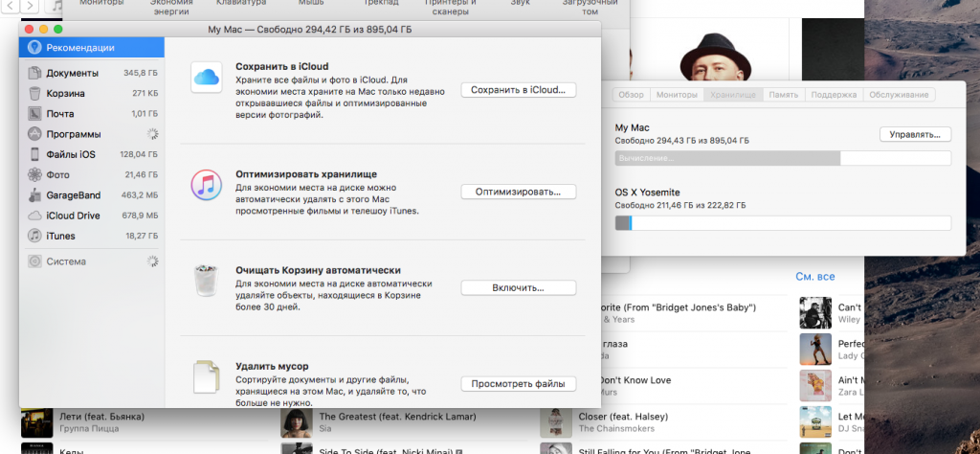Click the Оптимизировать... button

(x=518, y=192)
